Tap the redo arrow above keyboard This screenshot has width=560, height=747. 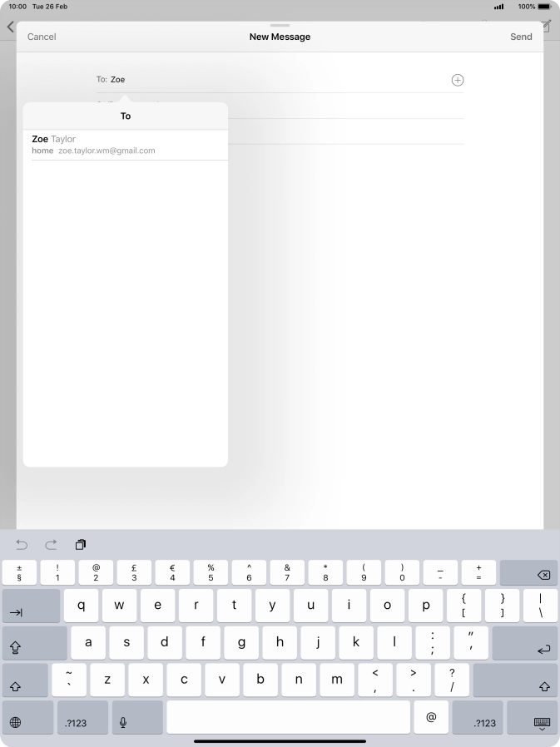click(x=51, y=545)
